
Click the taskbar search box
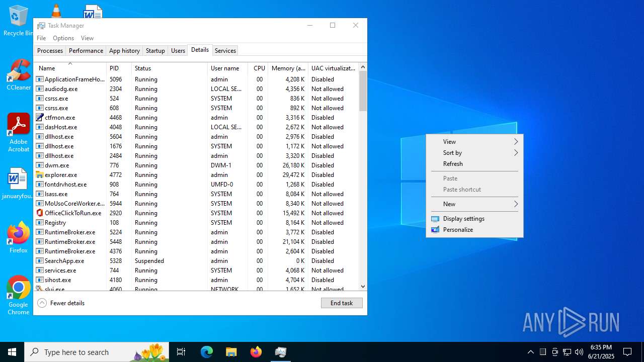click(x=98, y=352)
